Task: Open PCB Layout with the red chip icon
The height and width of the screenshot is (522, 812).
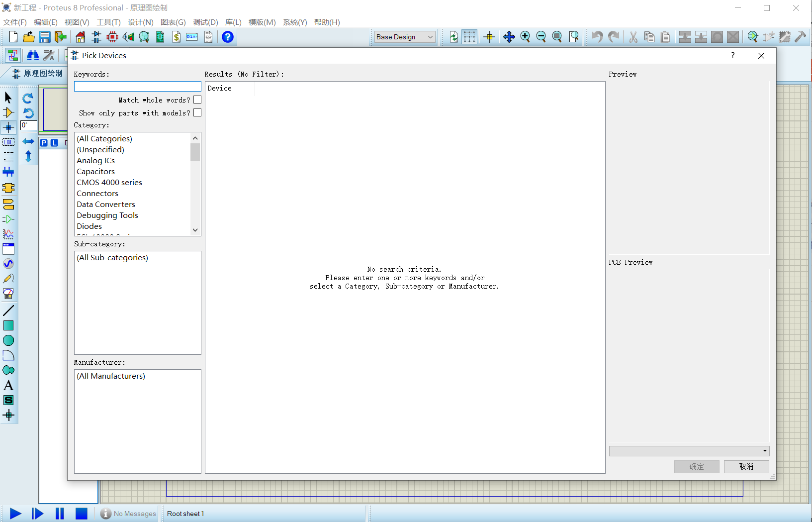Action: coord(112,37)
